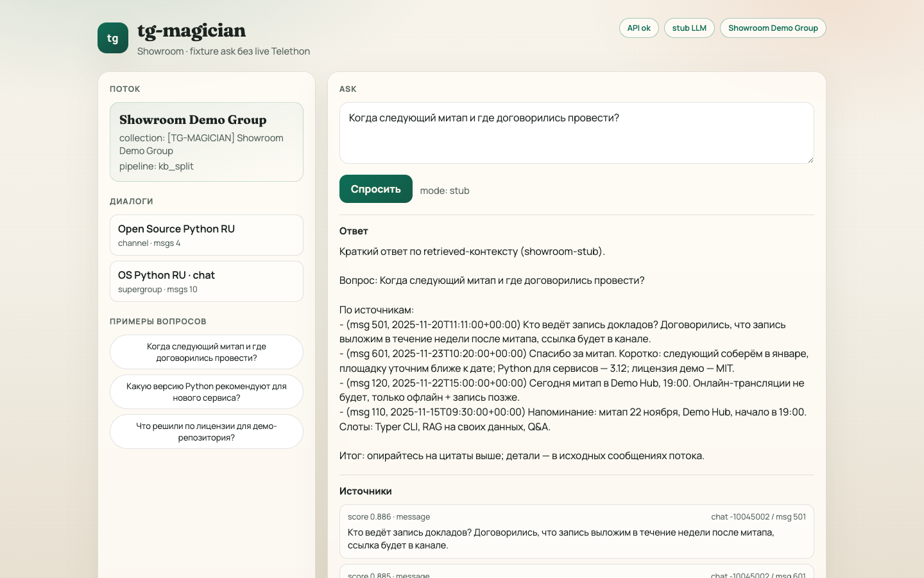Pick example question about recommended Python version
The width and height of the screenshot is (924, 578).
point(207,392)
